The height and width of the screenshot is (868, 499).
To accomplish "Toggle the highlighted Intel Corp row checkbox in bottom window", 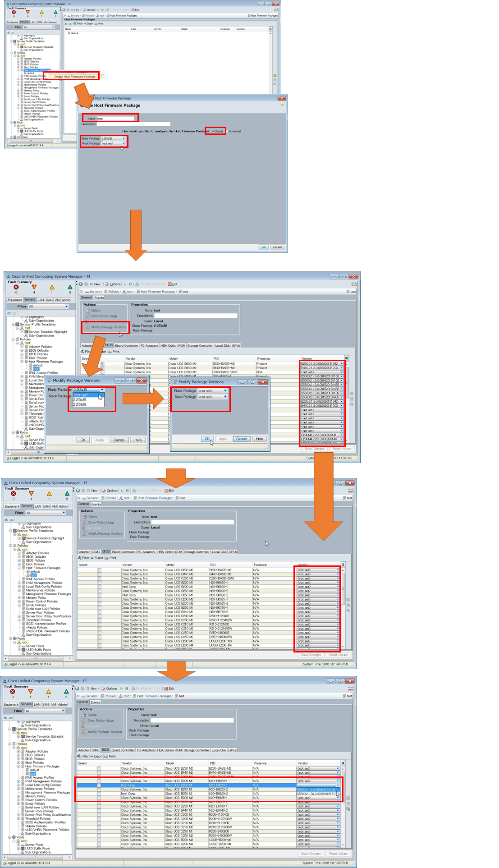I will 99,785.
